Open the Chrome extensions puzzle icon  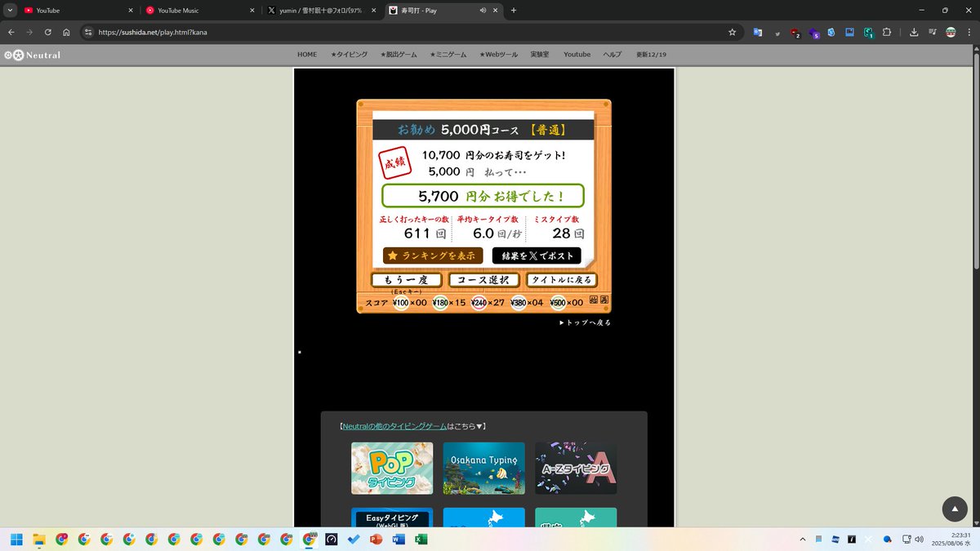(x=887, y=32)
